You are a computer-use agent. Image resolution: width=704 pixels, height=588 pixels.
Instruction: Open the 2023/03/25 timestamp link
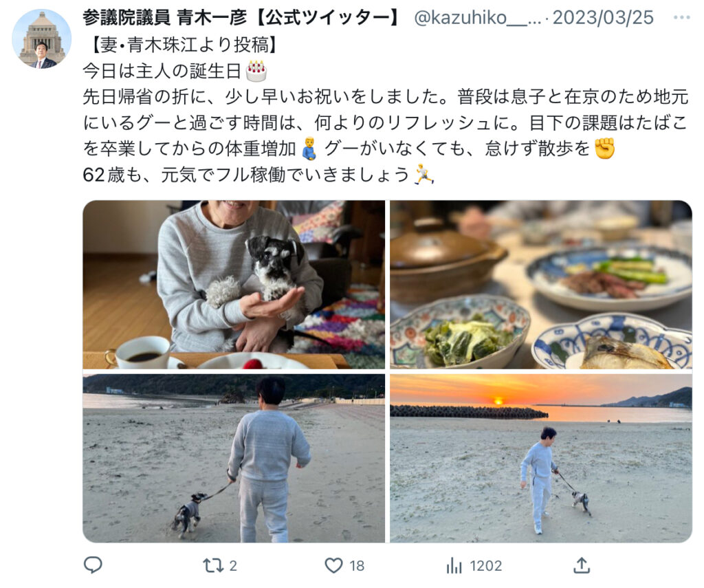[603, 17]
